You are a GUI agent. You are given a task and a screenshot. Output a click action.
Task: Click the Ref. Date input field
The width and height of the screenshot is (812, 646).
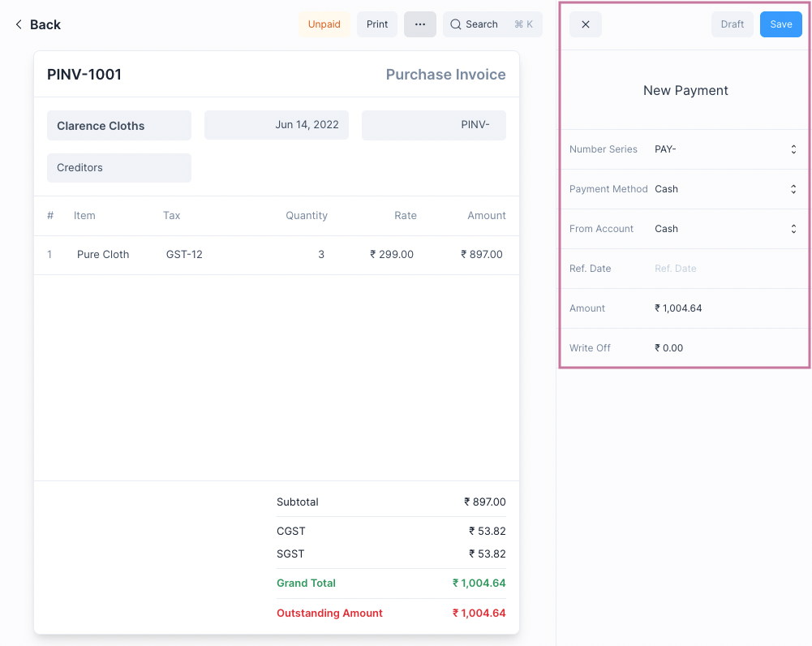(722, 269)
